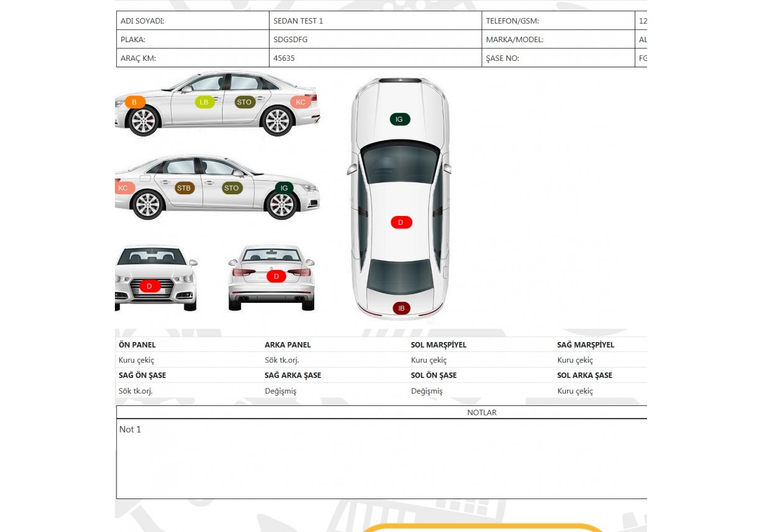Click the red D badge on the top-view roof
762x532 pixels.
401,222
